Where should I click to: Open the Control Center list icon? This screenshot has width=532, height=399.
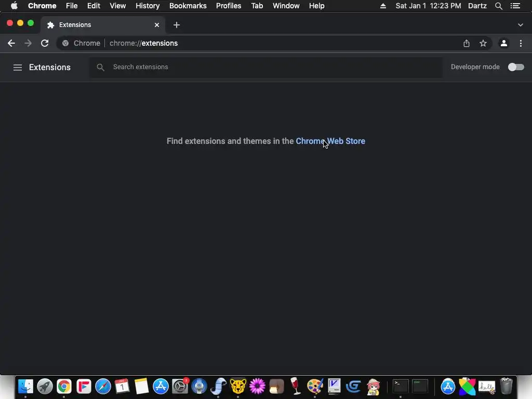(515, 6)
